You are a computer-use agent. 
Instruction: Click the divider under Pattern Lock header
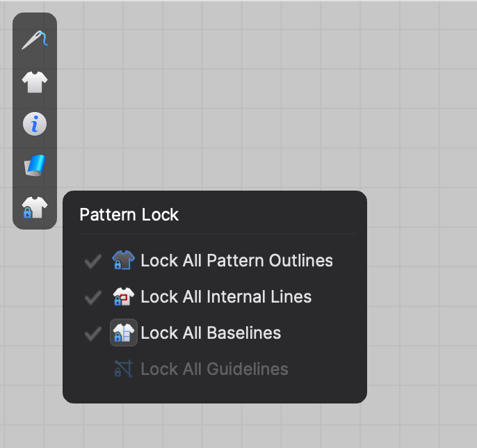point(218,234)
